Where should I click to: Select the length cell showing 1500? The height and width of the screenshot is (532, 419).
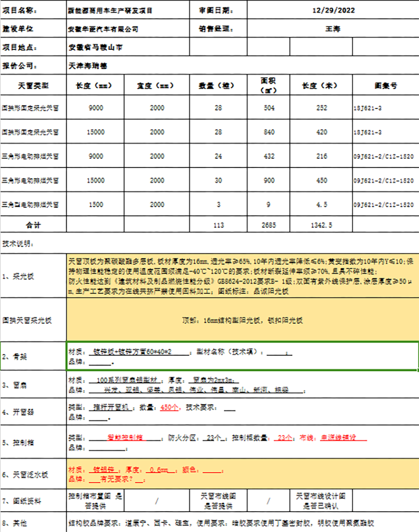(x=95, y=204)
